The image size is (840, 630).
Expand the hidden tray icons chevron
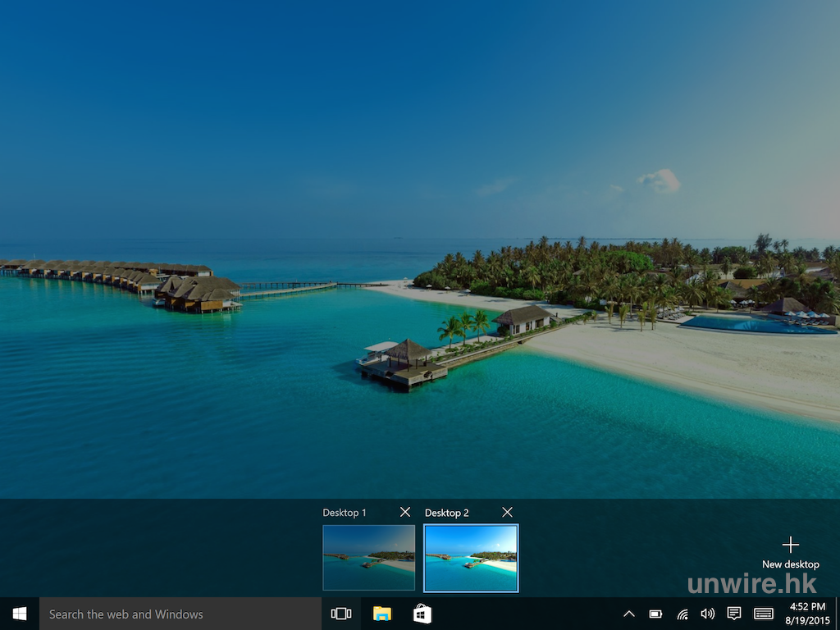click(629, 614)
